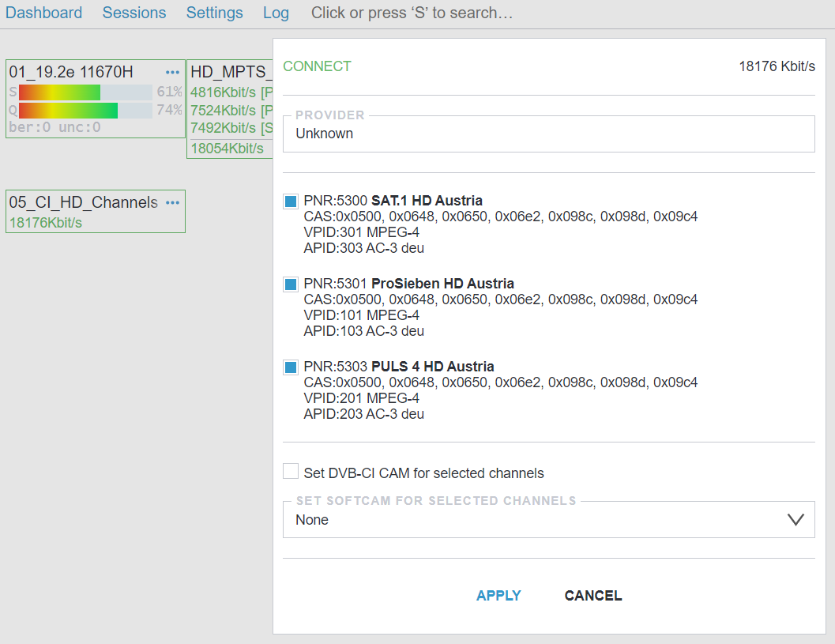835x644 pixels.
Task: Click the Provider field showing Unknown
Action: pos(548,134)
